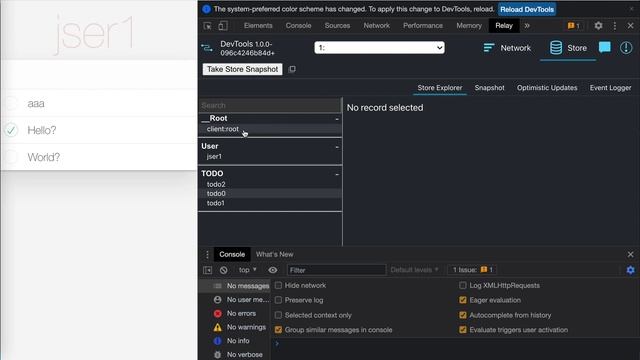The height and width of the screenshot is (360, 640).
Task: Click the report issue exclamation icon
Action: tap(626, 48)
